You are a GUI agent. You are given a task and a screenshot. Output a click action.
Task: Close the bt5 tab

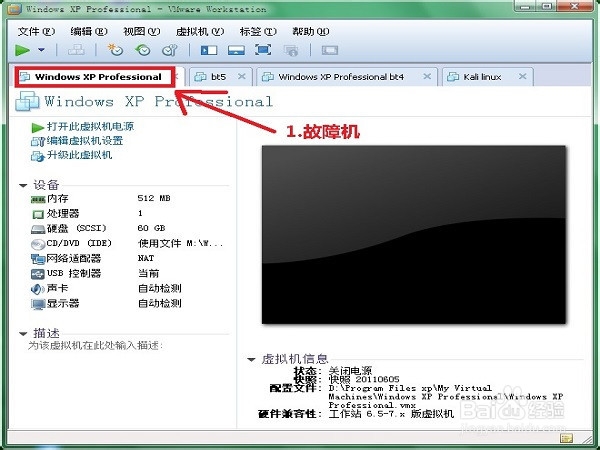click(241, 77)
